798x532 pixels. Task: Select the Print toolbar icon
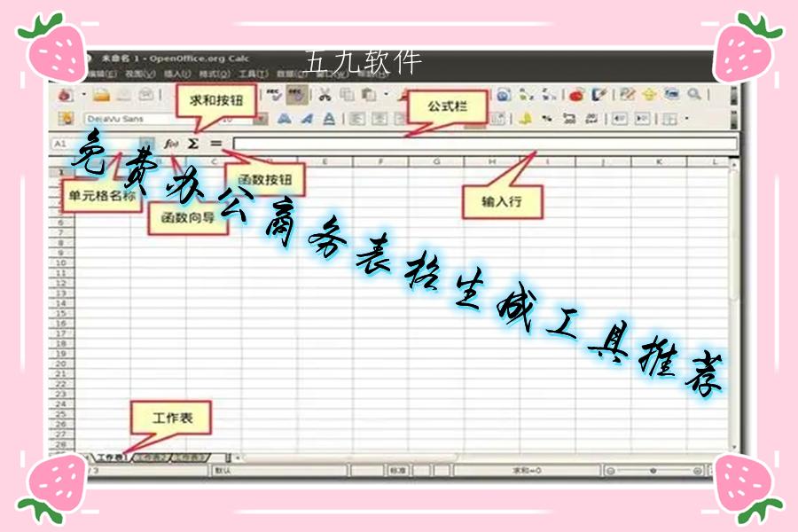tap(213, 93)
